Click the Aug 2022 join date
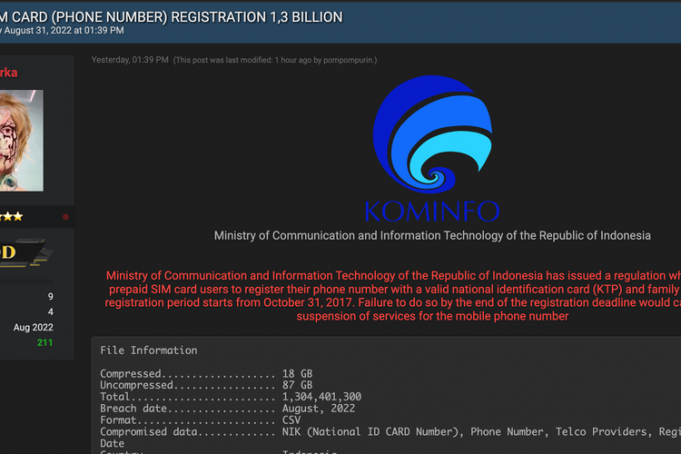 click(x=33, y=328)
